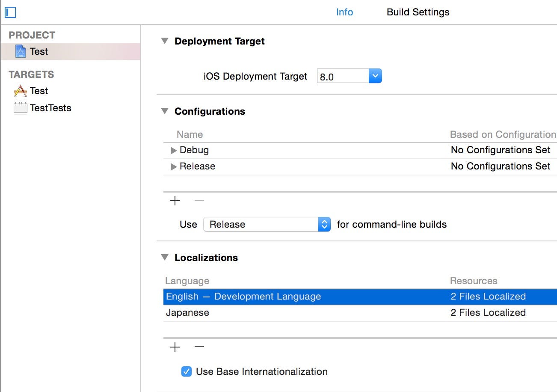This screenshot has height=392, width=557.
Task: Click the Resources column header
Action: 474,281
